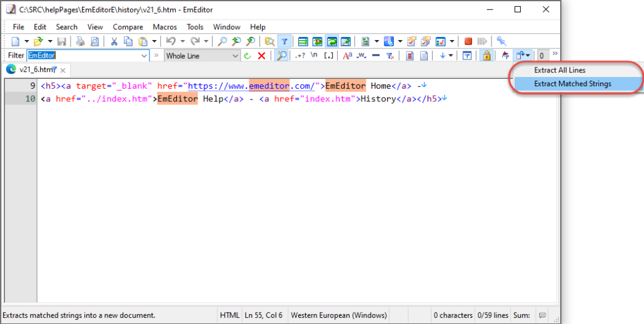
Task: Click the Run macro play icon
Action: (482, 41)
